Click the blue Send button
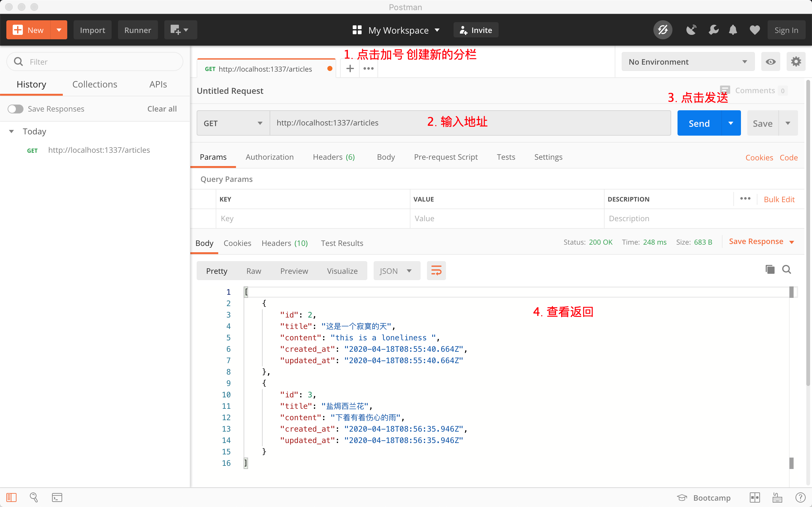 coord(699,123)
